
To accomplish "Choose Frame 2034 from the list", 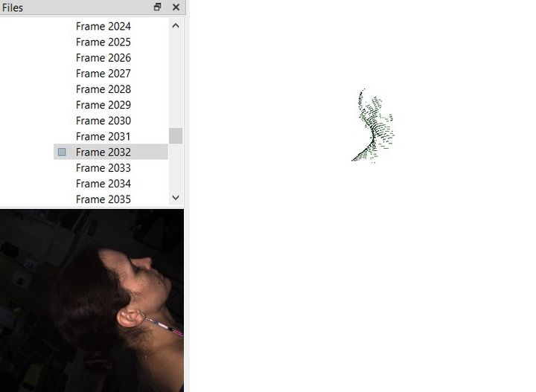I will (x=103, y=184).
